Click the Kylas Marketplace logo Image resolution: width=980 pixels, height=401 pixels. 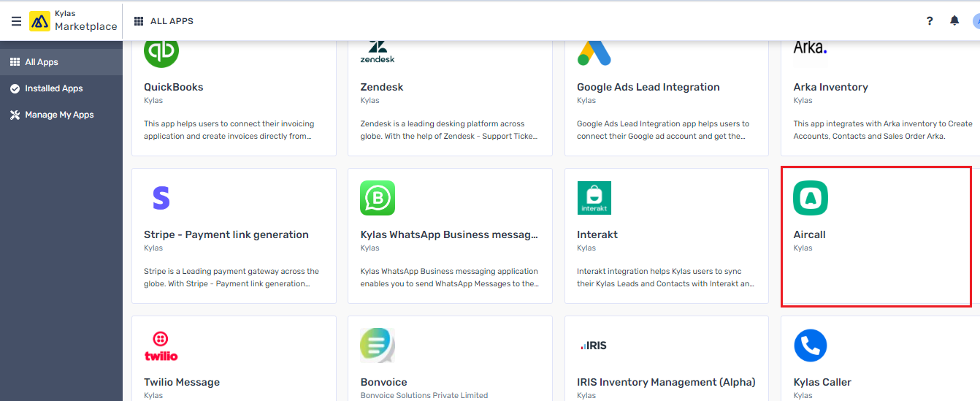tap(73, 21)
